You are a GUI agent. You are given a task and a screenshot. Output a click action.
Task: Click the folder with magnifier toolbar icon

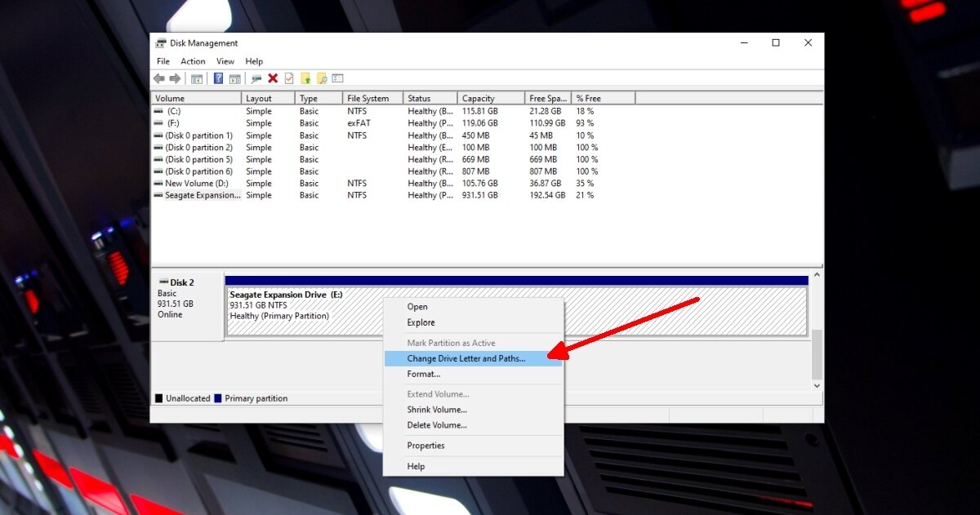[322, 78]
